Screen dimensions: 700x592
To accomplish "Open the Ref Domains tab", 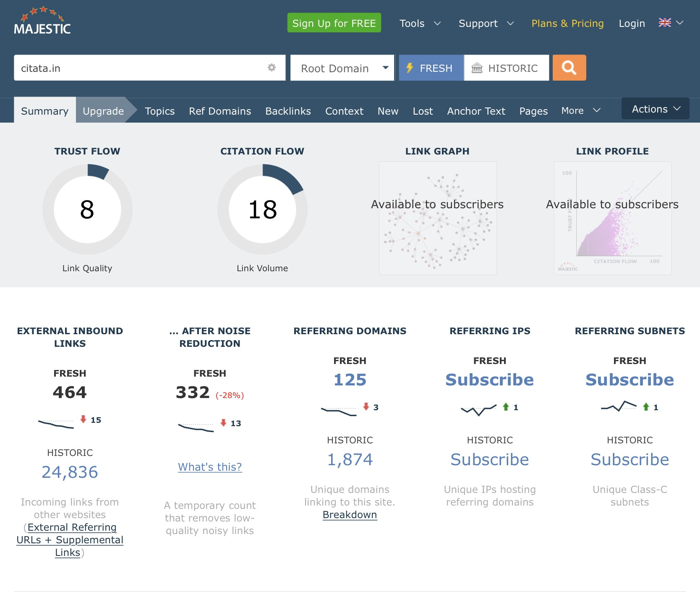I will [220, 111].
